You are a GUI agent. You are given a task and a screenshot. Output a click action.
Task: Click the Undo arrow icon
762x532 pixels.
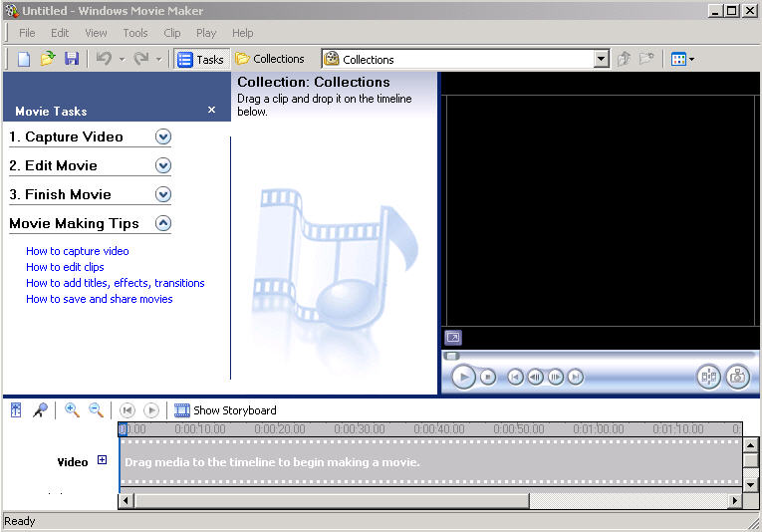click(x=104, y=59)
